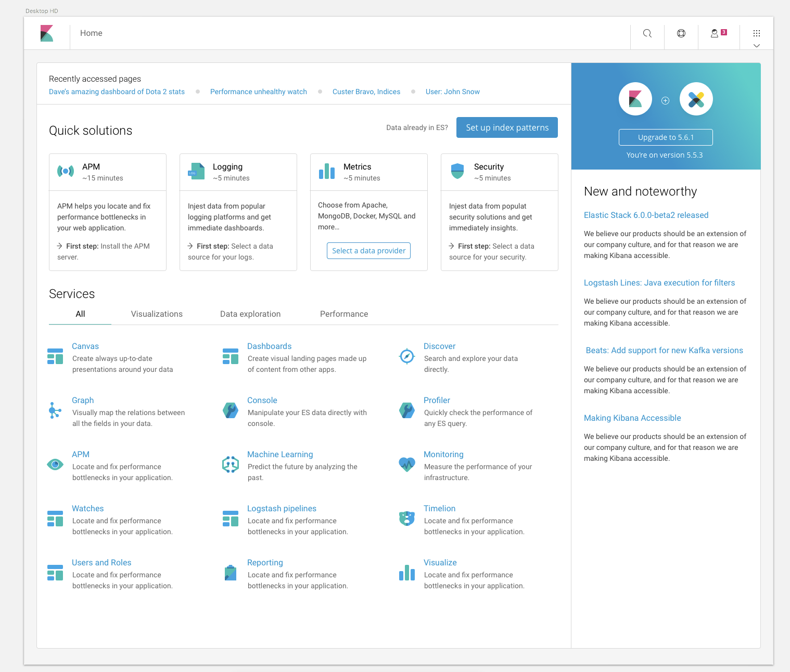The height and width of the screenshot is (672, 790).
Task: Open Discover using the compass icon
Action: point(406,356)
